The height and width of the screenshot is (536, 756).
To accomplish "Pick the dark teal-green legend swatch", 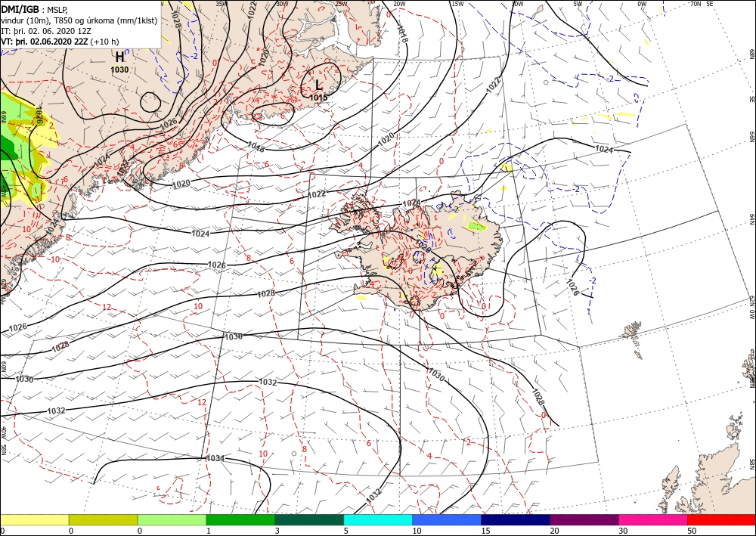I will pyautogui.click(x=309, y=519).
